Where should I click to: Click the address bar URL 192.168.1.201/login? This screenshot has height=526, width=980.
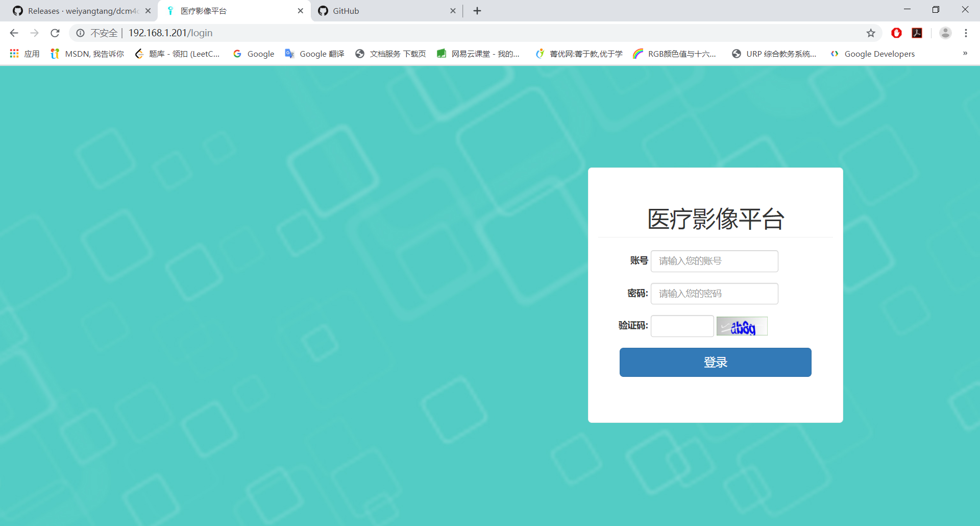point(170,33)
